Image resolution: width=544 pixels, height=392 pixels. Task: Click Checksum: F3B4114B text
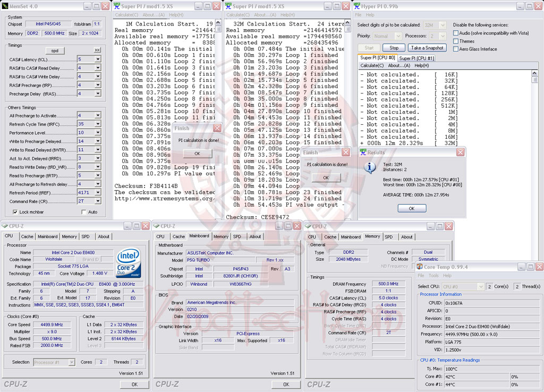click(146, 186)
